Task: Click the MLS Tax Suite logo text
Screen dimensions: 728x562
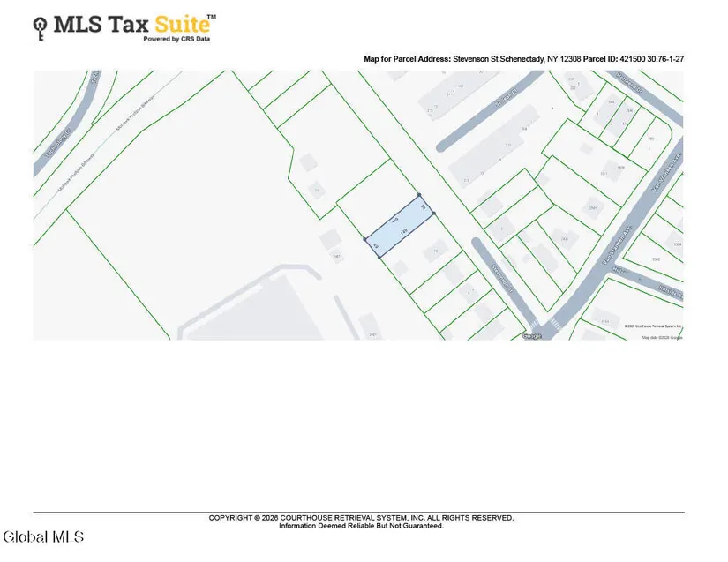Action: pyautogui.click(x=134, y=24)
